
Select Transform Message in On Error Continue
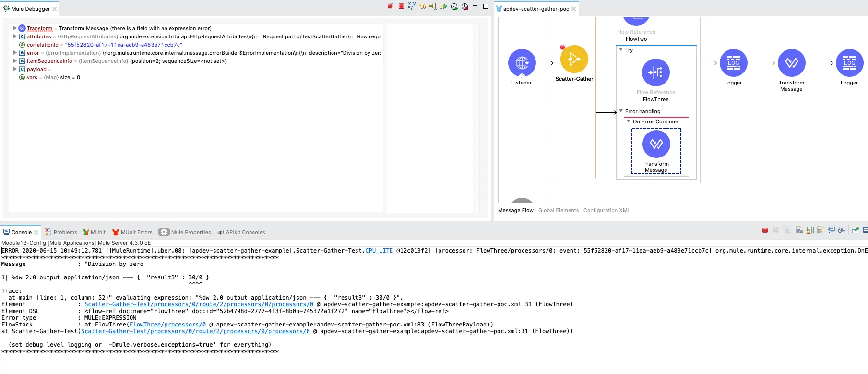coord(656,144)
